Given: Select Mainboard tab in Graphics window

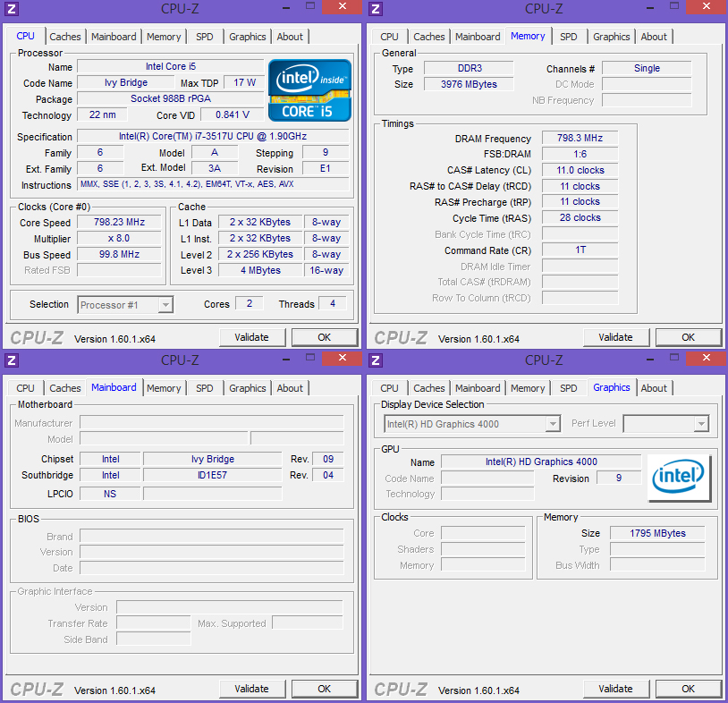Looking at the screenshot, I should point(478,388).
